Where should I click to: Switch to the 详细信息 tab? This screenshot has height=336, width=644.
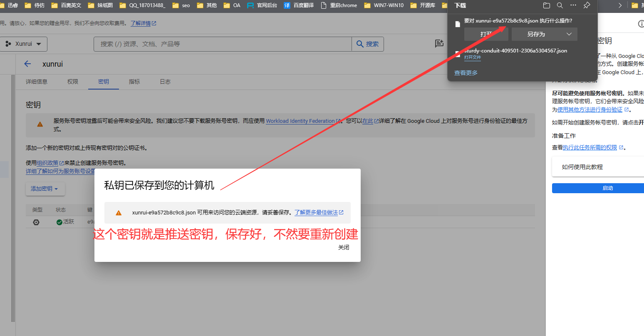tap(37, 82)
